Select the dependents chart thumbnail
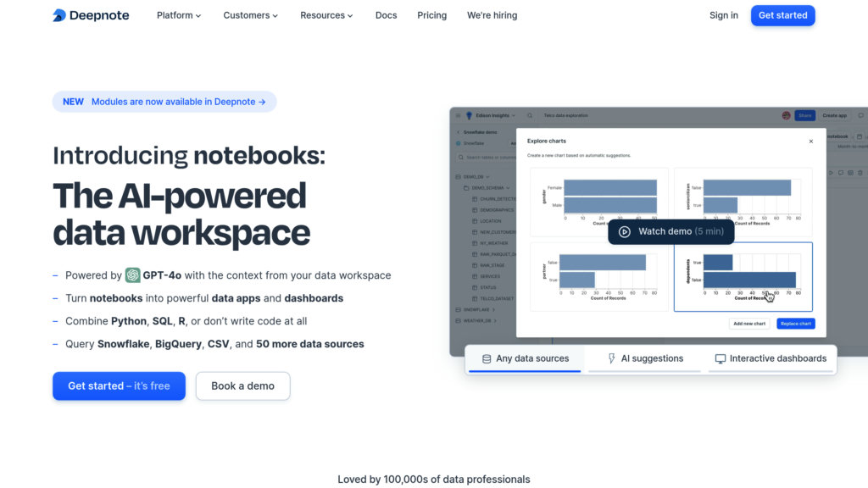 tap(743, 277)
